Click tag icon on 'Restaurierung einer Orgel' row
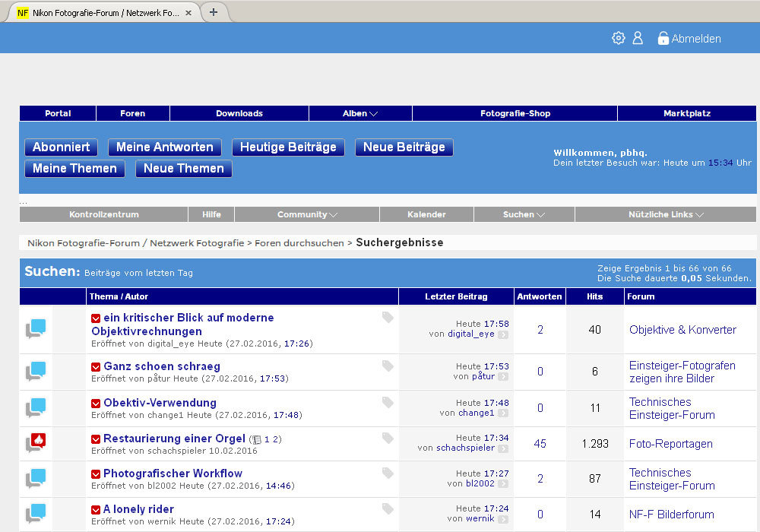The image size is (760, 532). 388,438
